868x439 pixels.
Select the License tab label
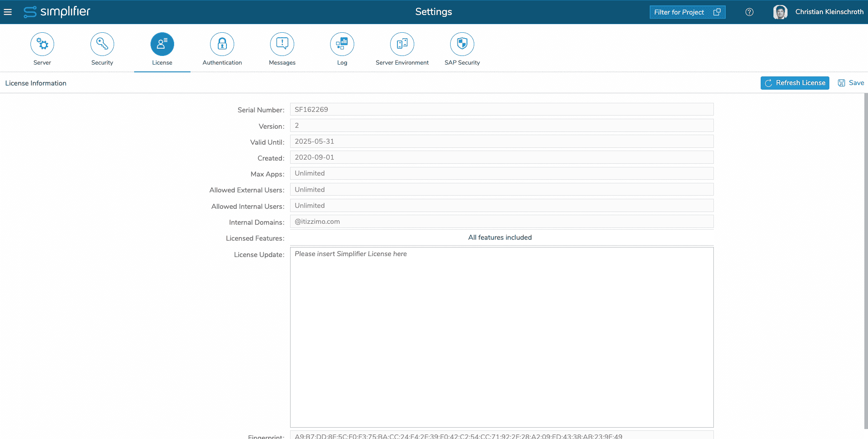click(162, 63)
